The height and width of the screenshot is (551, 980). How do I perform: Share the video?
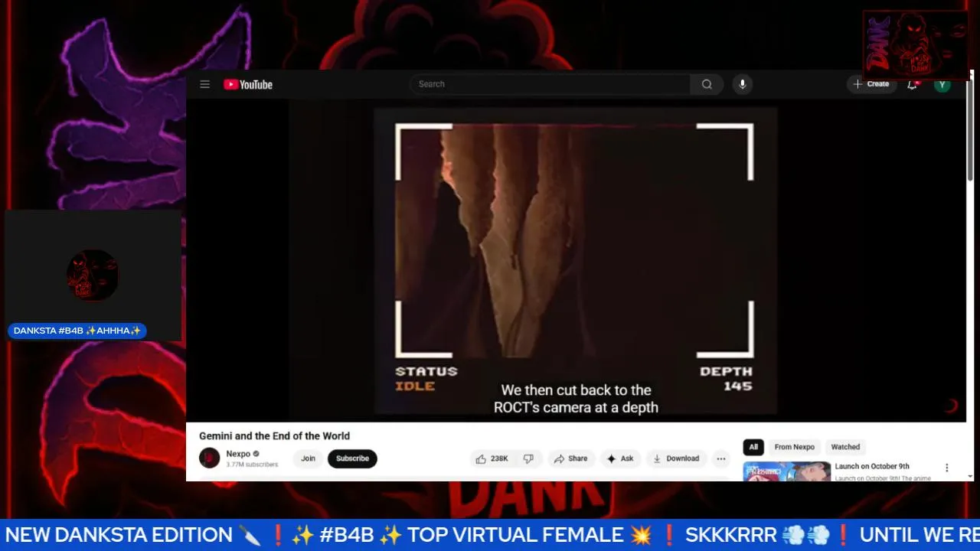[x=570, y=458]
